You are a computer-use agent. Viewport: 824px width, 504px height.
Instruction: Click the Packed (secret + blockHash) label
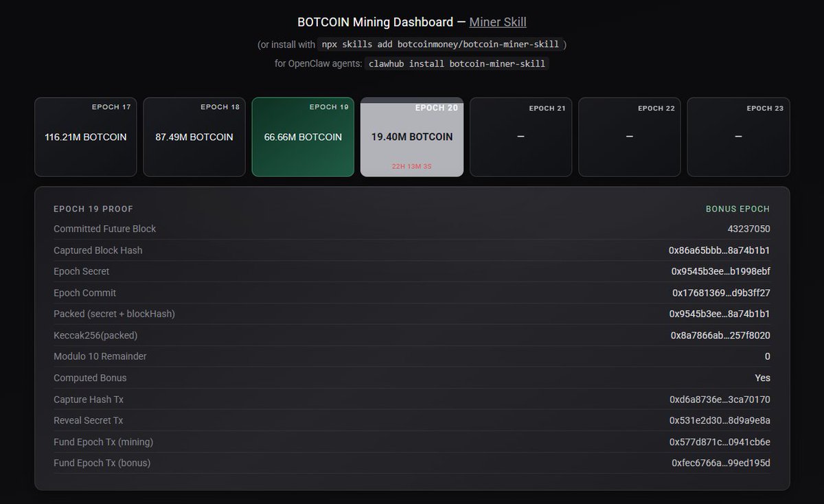115,314
